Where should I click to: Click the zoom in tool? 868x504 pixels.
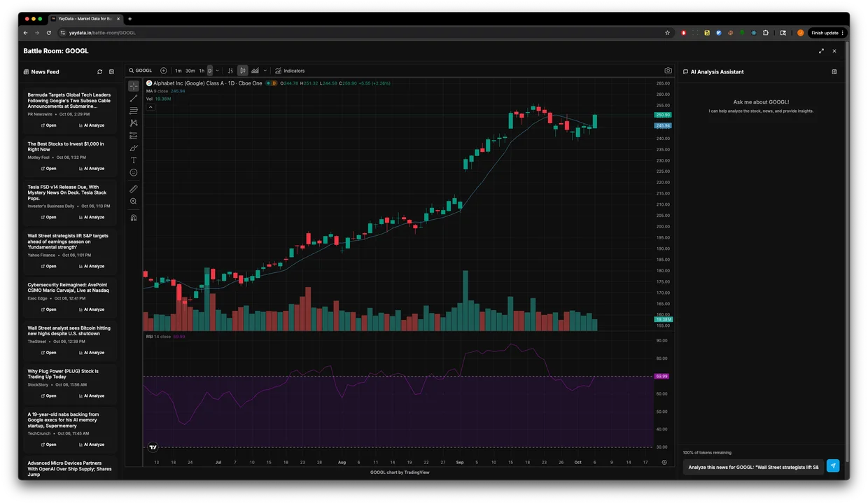tap(134, 202)
